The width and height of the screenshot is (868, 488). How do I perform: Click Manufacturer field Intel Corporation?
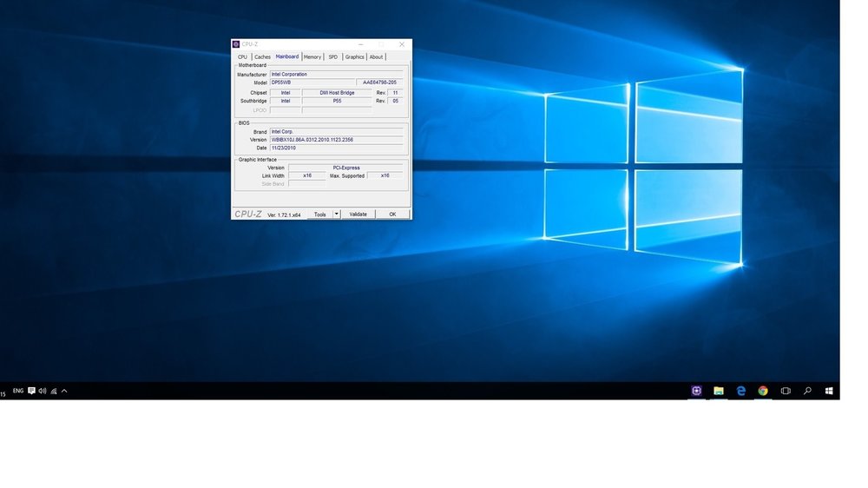[336, 74]
